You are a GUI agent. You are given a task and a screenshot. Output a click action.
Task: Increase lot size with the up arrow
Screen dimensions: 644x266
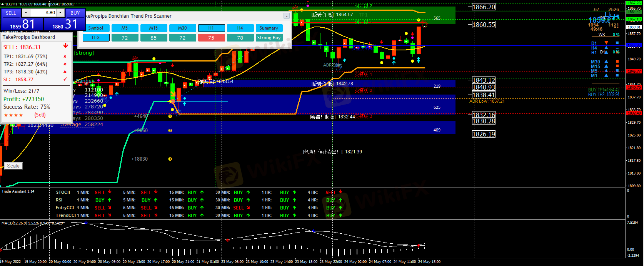(60, 13)
